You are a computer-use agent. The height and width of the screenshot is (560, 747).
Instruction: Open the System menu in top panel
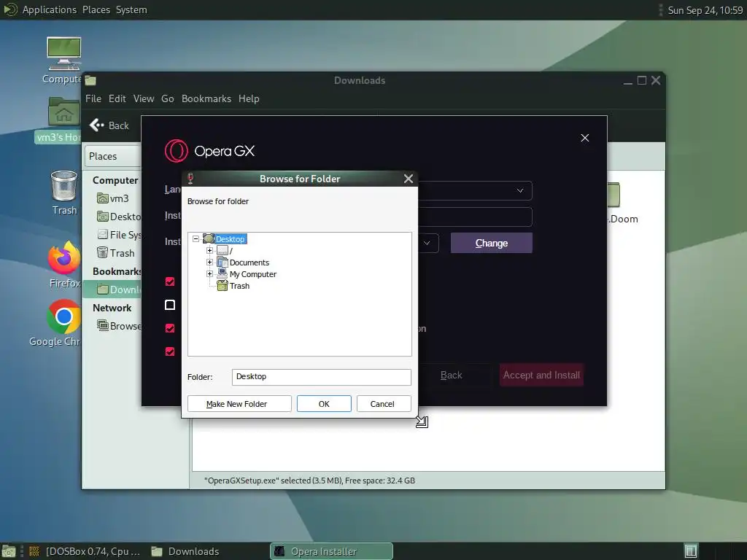click(x=131, y=9)
